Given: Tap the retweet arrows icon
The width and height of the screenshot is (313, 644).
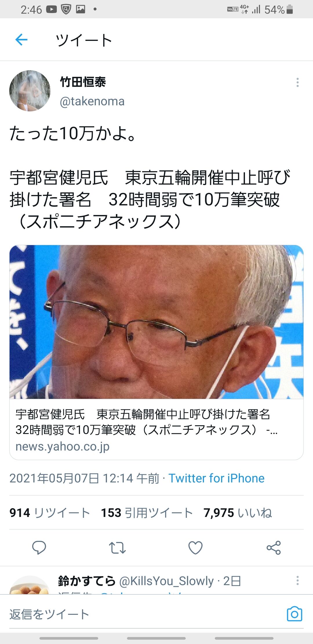Looking at the screenshot, I should click(x=117, y=548).
